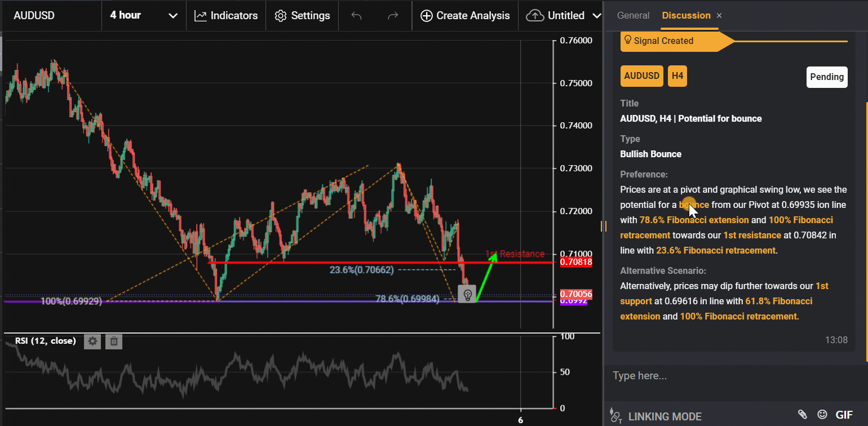
Task: Click the attachment paperclip icon
Action: click(x=803, y=415)
